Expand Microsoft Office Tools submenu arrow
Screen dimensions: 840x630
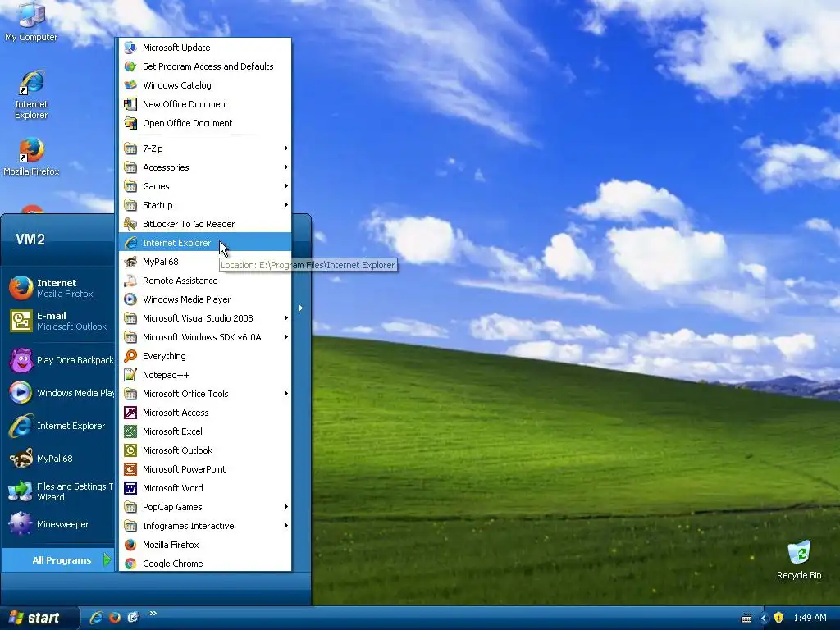click(286, 394)
